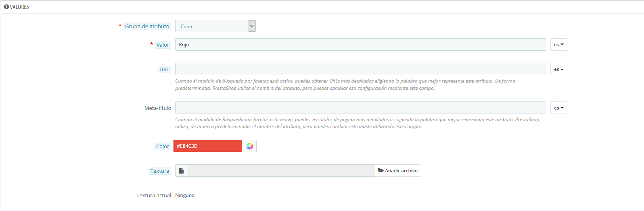Open the Grupo de atributo dropdown
Viewport: 644px width, 211px height.
[x=215, y=26]
